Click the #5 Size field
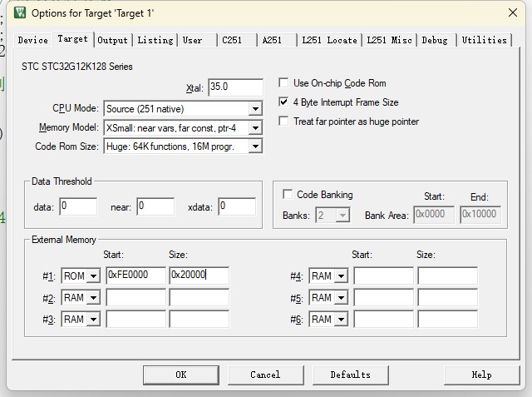532x397 pixels. (447, 297)
